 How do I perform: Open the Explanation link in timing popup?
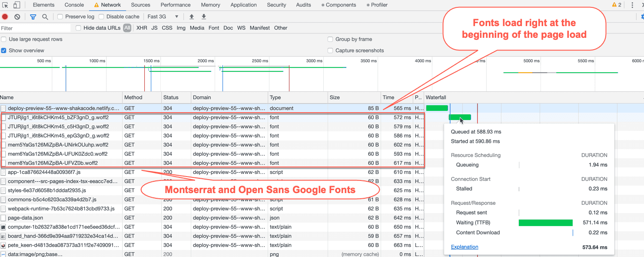(x=465, y=247)
